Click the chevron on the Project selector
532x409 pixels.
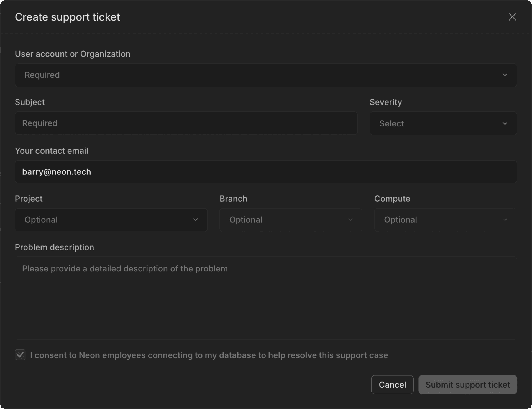(196, 220)
